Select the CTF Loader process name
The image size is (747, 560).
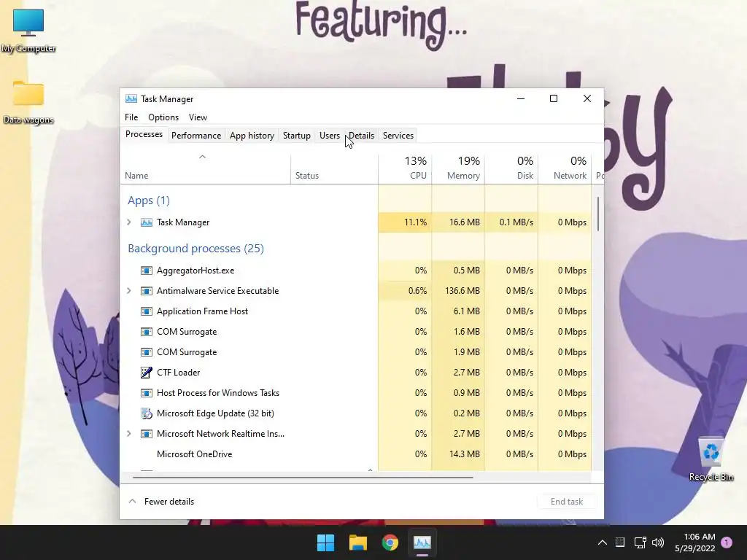[178, 373]
